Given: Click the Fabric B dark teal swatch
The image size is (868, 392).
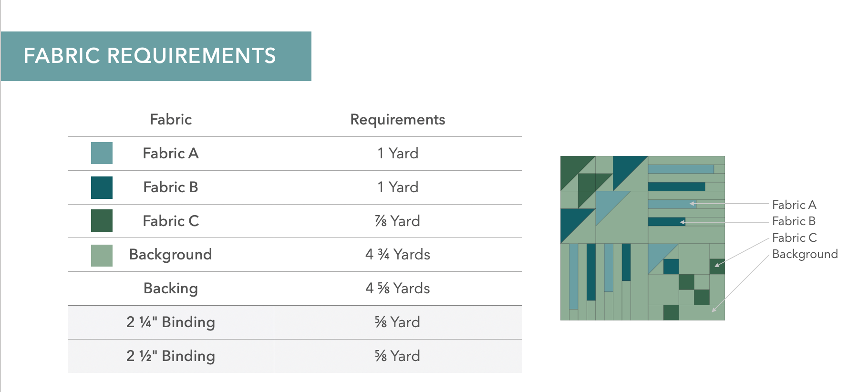Looking at the screenshot, I should pos(102,187).
